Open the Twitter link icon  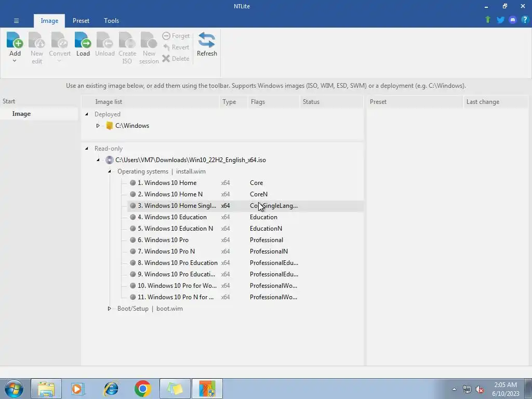point(500,20)
